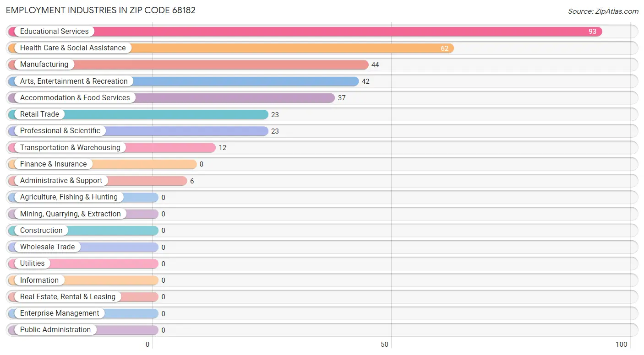Click the Real Estate, Rental & Leasing label
The height and width of the screenshot is (355, 644).
click(68, 297)
